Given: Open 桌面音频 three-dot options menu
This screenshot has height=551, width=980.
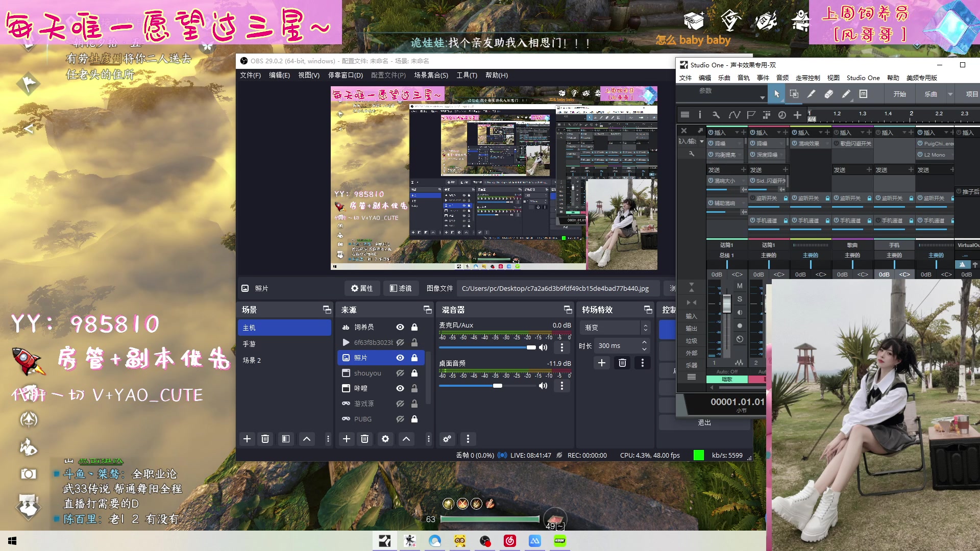Looking at the screenshot, I should click(562, 386).
